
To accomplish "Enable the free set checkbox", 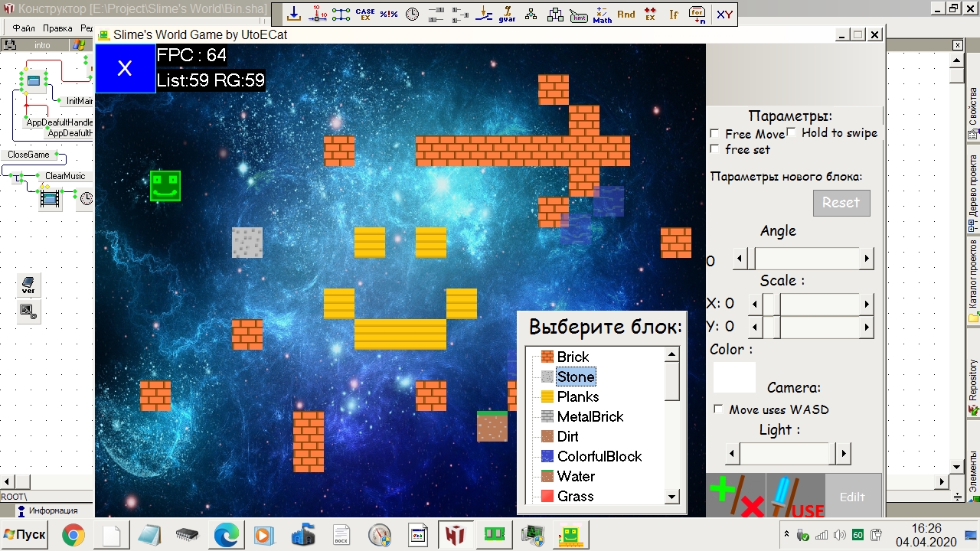I will click(715, 148).
